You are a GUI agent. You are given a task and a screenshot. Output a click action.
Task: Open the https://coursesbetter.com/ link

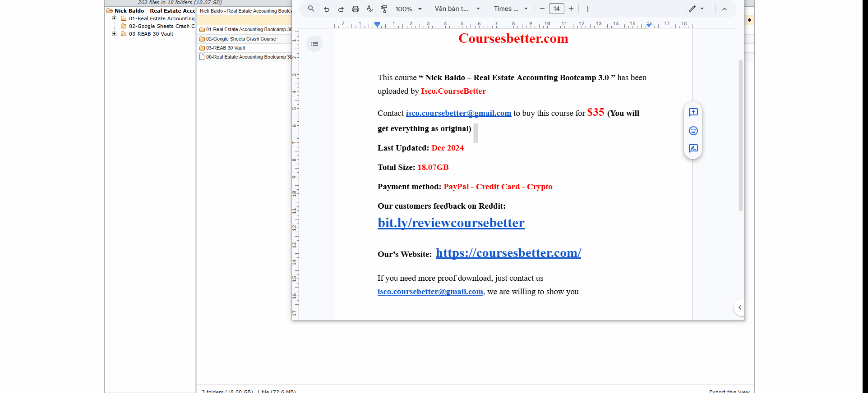pyautogui.click(x=508, y=253)
